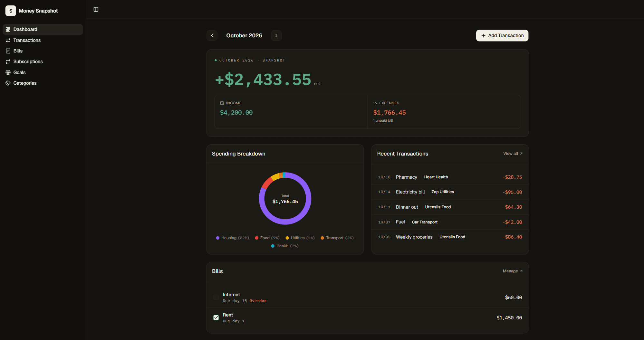Viewport: 644px width, 340px height.
Task: Click the Weekly groceries transaction name
Action: coord(414,237)
